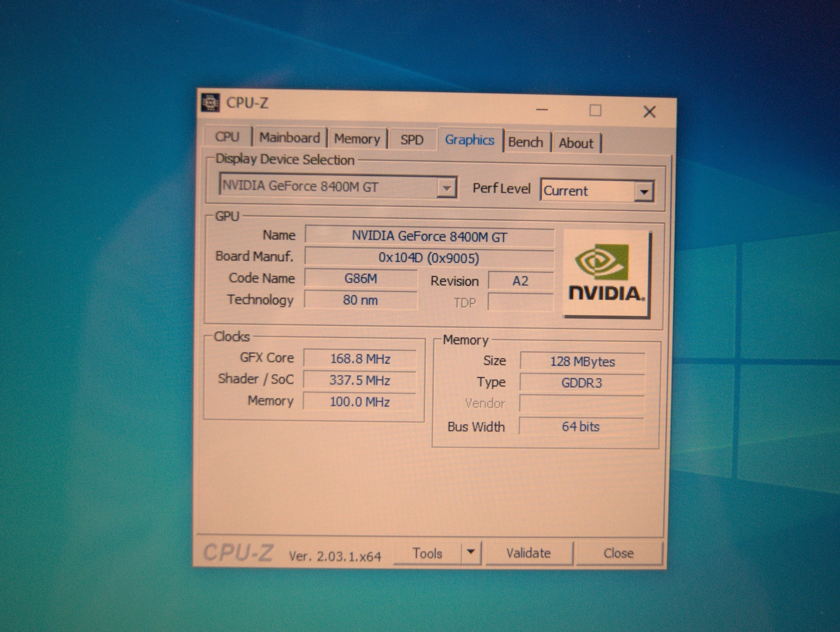Image resolution: width=840 pixels, height=632 pixels.
Task: Click the empty TDP field
Action: tap(520, 303)
